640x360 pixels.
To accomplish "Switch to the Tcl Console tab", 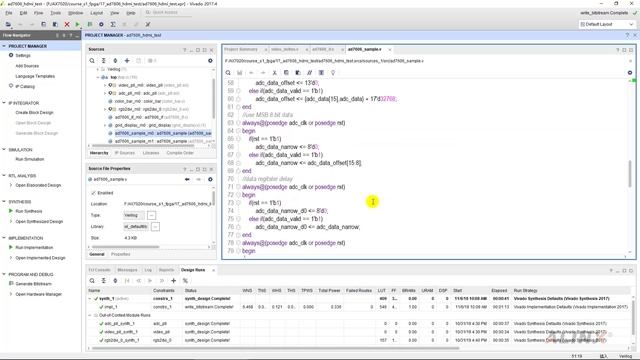I will click(100, 270).
